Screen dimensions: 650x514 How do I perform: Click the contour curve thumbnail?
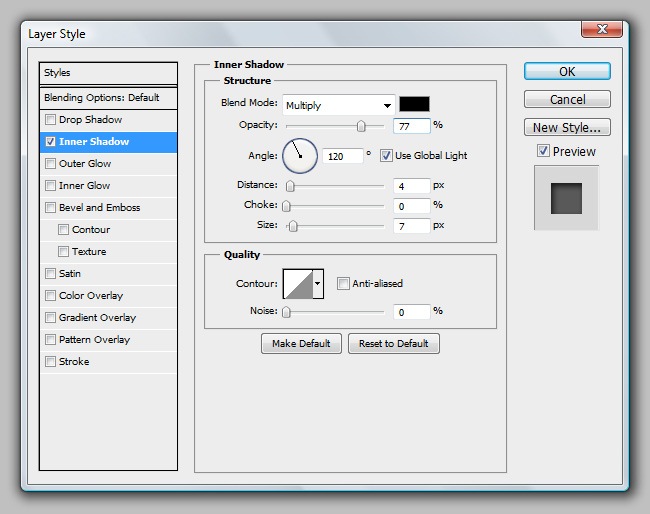click(x=298, y=284)
